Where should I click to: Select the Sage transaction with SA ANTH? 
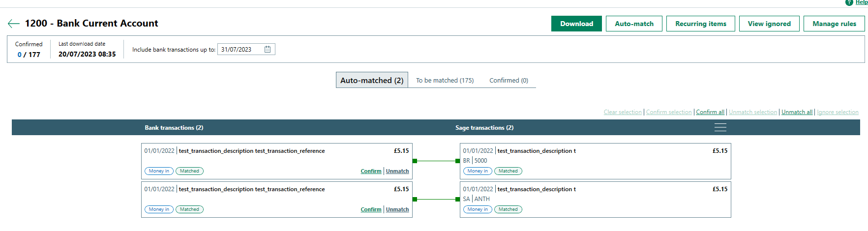click(x=595, y=199)
